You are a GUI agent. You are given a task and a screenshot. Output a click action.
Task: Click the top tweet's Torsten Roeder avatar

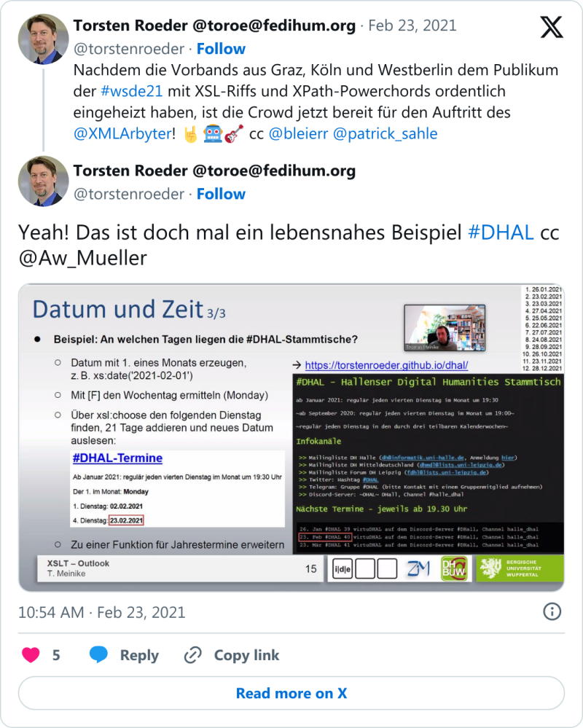coord(43,39)
